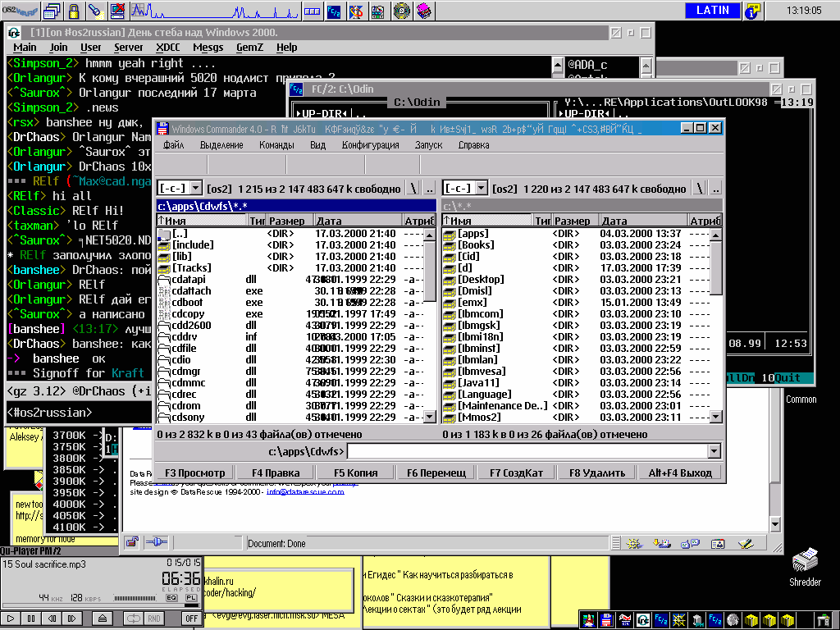Launch FC/2 from the WarpCenter top bar
Viewport: 840px width, 630px height.
(x=334, y=11)
